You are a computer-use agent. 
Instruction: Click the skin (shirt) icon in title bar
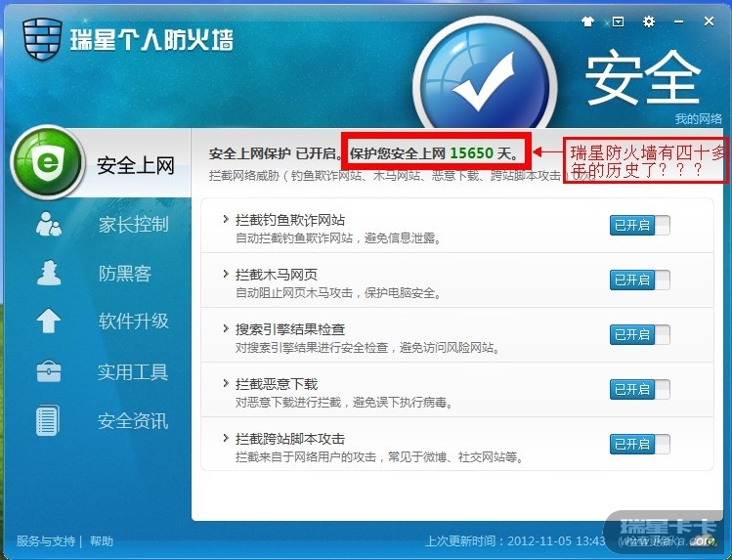pyautogui.click(x=587, y=22)
